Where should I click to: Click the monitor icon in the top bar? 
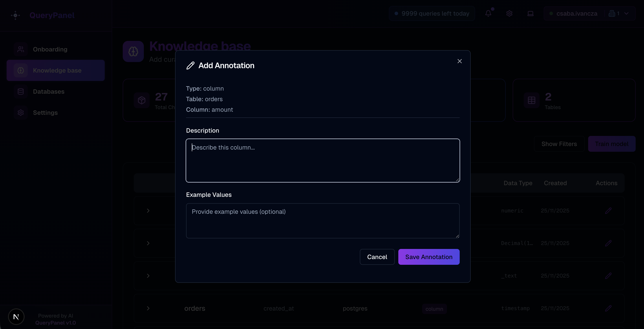coord(531,13)
